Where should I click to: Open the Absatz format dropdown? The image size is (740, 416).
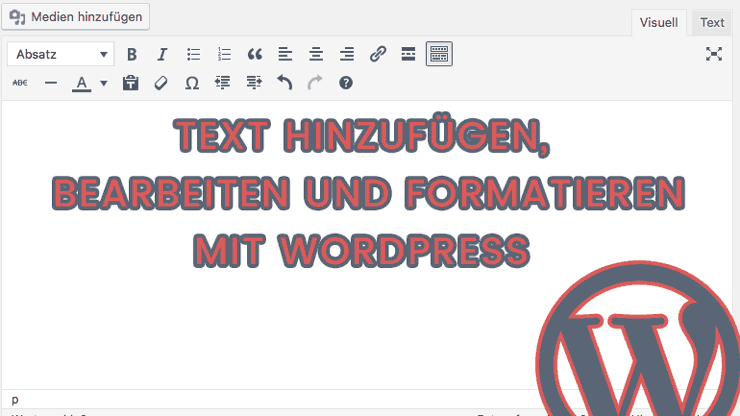click(x=61, y=54)
